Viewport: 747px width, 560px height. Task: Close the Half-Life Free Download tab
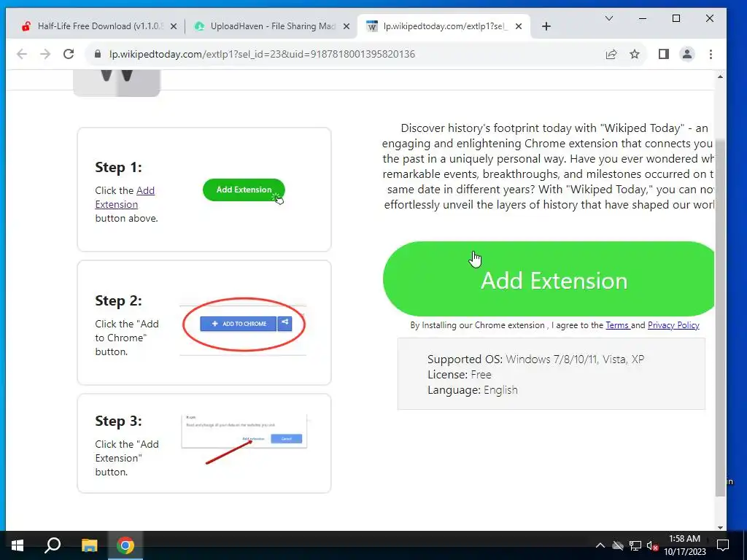click(x=174, y=26)
